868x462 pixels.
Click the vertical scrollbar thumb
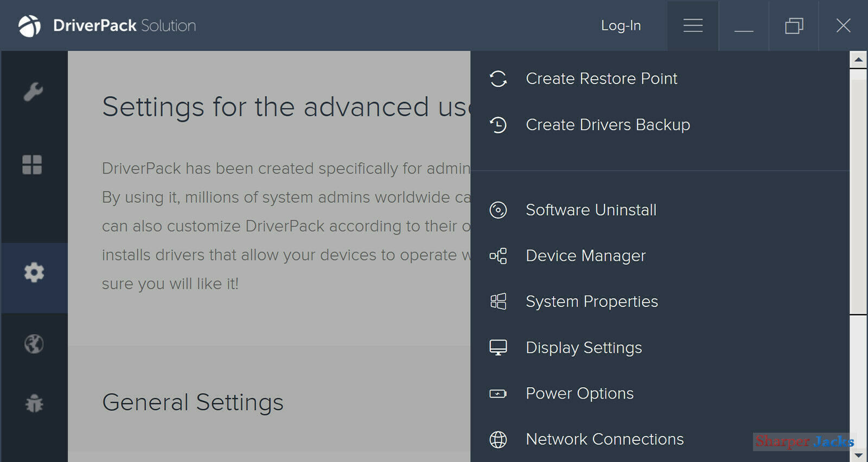click(858, 196)
